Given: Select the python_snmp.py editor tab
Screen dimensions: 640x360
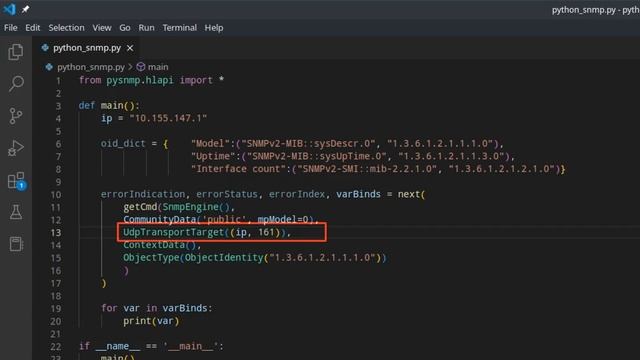Looking at the screenshot, I should coord(87,48).
